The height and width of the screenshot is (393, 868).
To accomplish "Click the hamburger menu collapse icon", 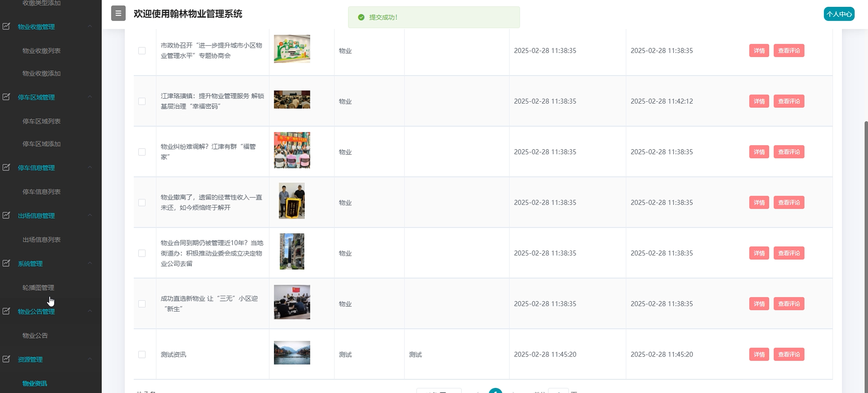I will point(118,14).
